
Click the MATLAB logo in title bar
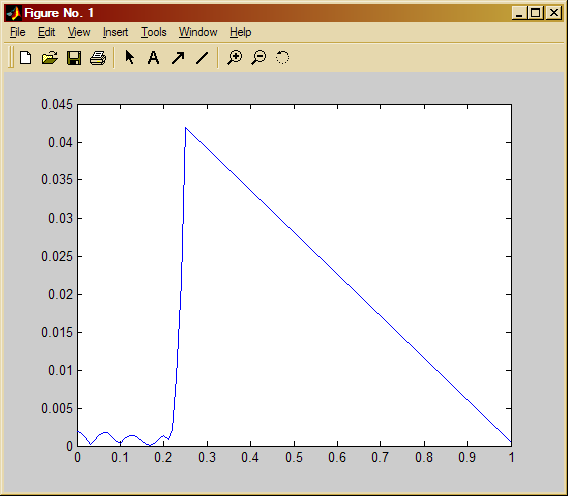coord(13,13)
